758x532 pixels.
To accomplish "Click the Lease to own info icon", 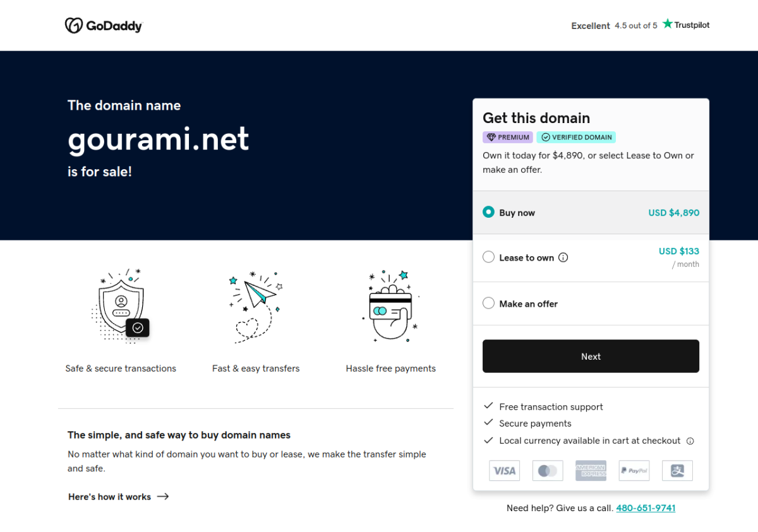I will click(563, 257).
